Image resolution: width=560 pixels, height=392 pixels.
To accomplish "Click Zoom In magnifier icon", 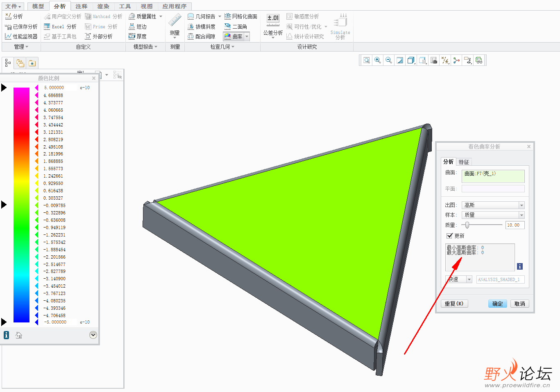I will point(378,61).
